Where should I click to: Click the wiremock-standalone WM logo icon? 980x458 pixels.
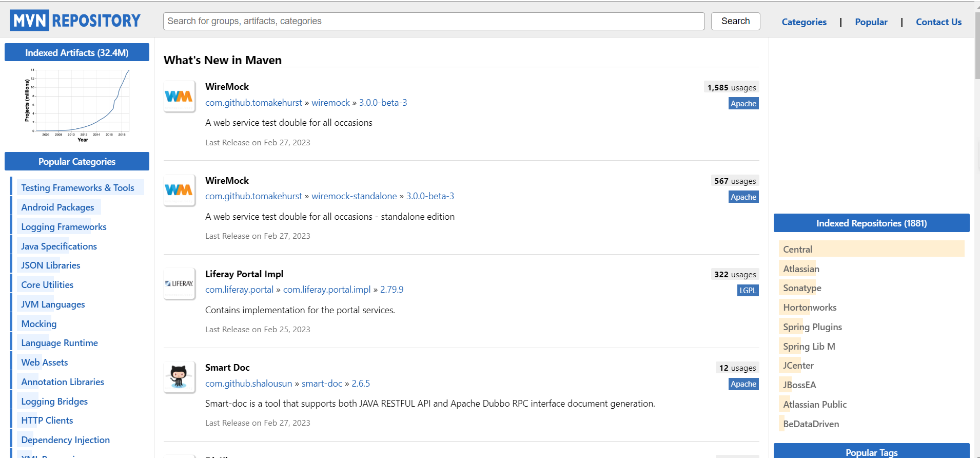(179, 190)
